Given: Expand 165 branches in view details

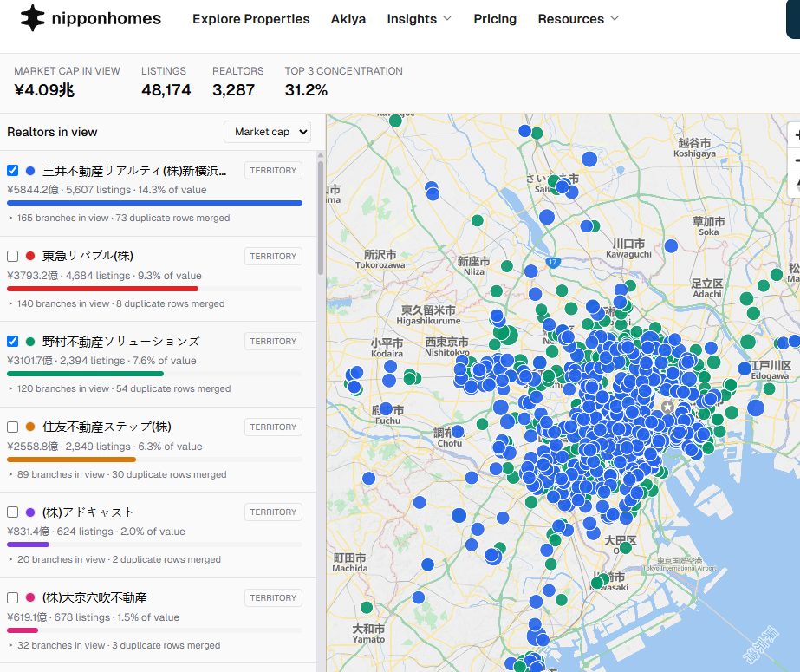Looking at the screenshot, I should point(119,218).
